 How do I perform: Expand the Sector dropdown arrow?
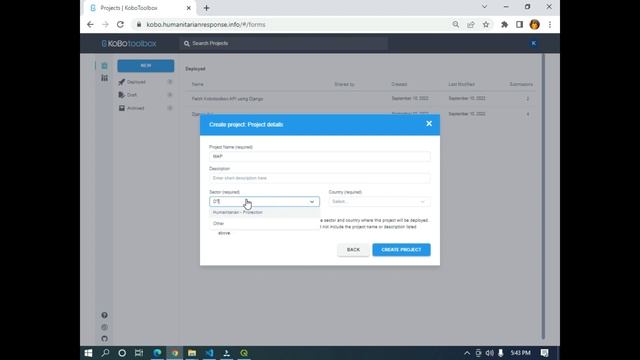click(312, 202)
